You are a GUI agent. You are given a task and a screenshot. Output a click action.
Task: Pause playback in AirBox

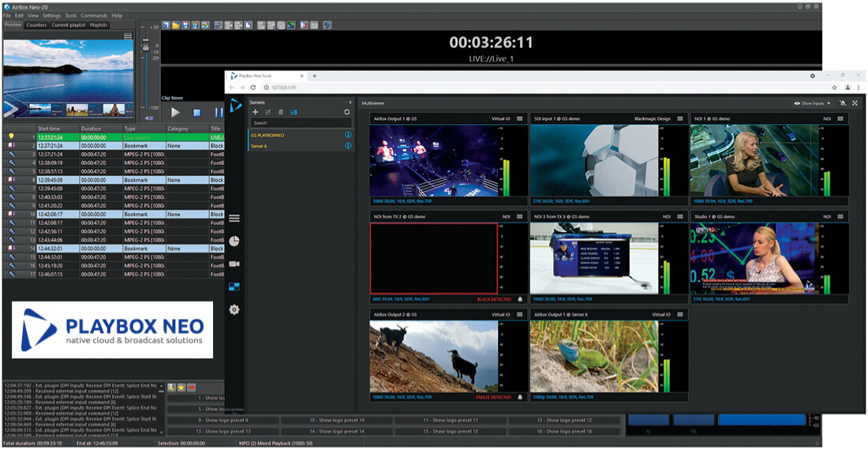point(218,112)
